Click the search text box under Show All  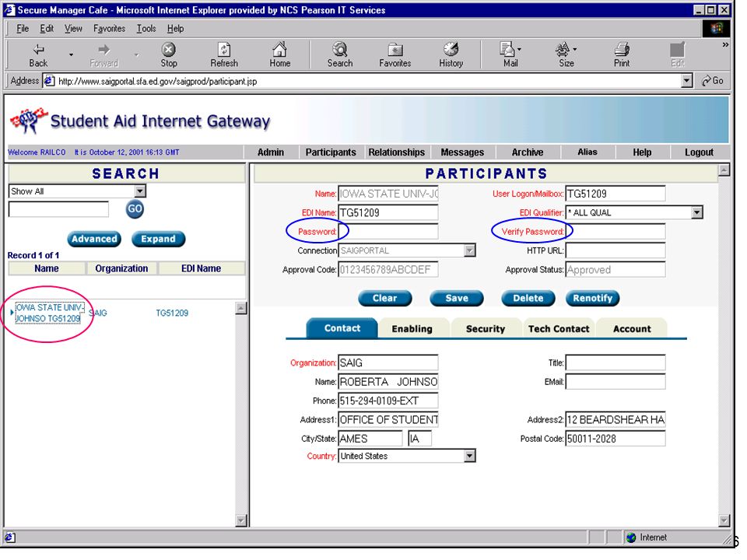[58, 209]
